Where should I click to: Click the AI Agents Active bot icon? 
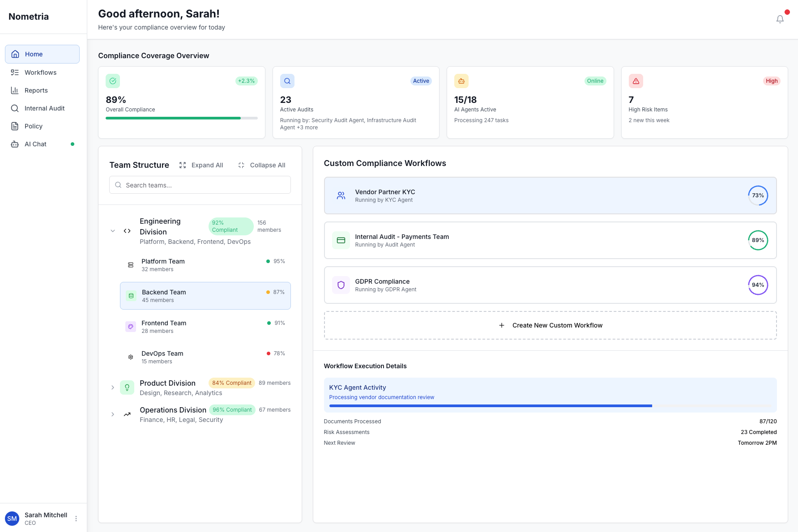461,81
